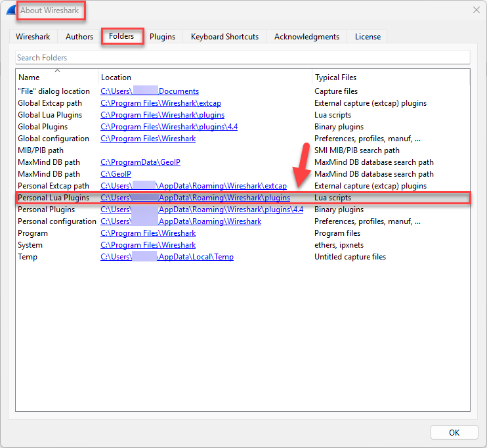Screen dimensions: 487x448
Task: Open the Documents folder link
Action: [x=150, y=91]
